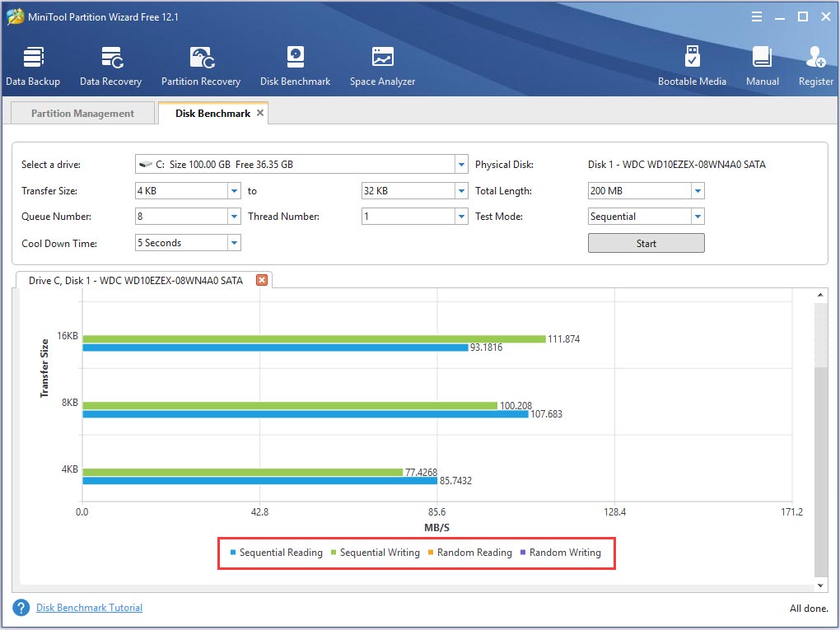Open the hamburger menu in title bar
Screen dimensions: 840x630
pyautogui.click(x=756, y=16)
